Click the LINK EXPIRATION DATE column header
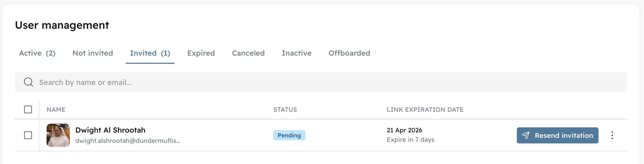The width and height of the screenshot is (644, 164). point(425,110)
